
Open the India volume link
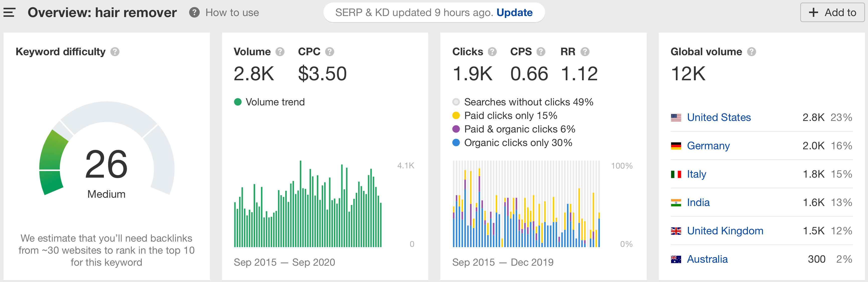[698, 202]
